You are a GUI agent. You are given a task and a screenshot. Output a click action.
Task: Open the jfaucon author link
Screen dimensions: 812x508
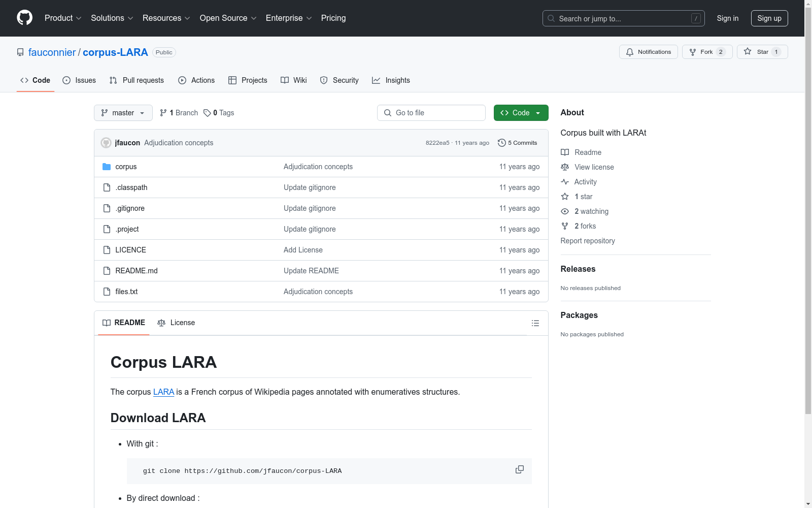pyautogui.click(x=127, y=143)
